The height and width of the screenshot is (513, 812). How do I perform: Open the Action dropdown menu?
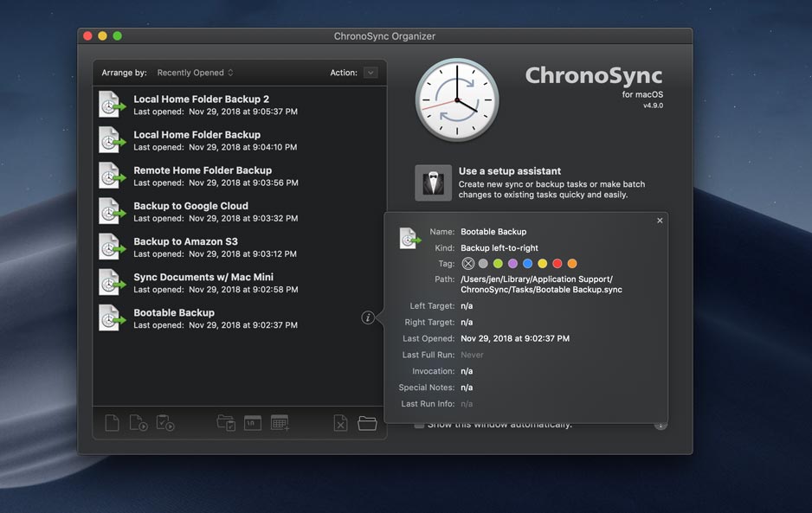click(x=371, y=73)
